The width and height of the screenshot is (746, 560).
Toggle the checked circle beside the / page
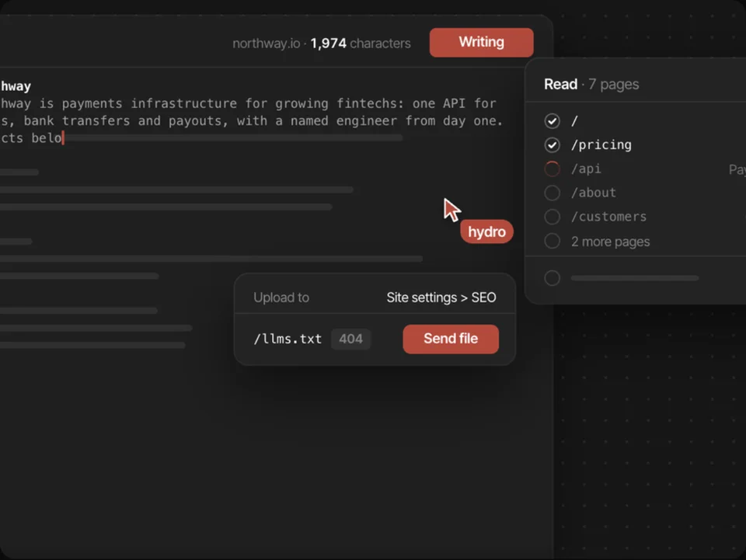[552, 121]
